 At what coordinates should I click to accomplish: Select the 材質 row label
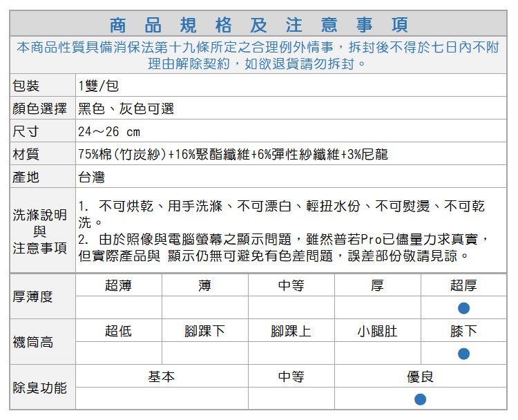point(26,154)
